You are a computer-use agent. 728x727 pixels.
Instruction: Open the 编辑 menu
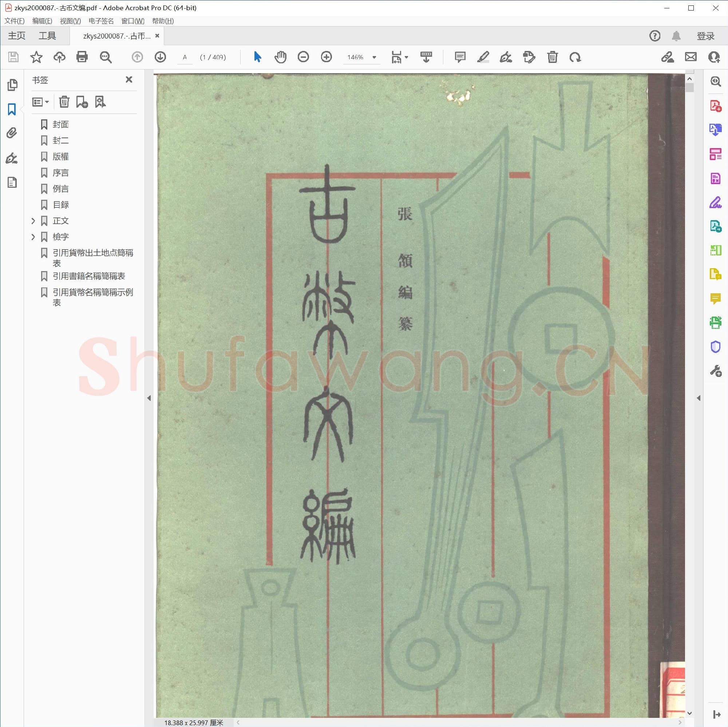41,21
